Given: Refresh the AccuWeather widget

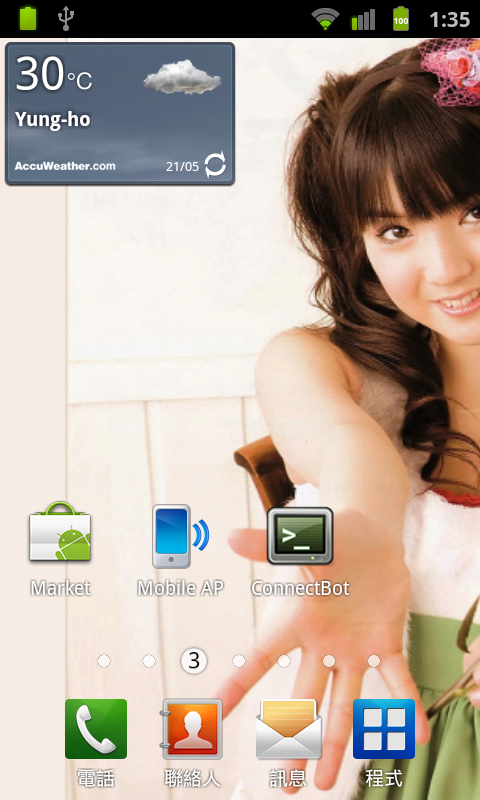Looking at the screenshot, I should coord(215,165).
